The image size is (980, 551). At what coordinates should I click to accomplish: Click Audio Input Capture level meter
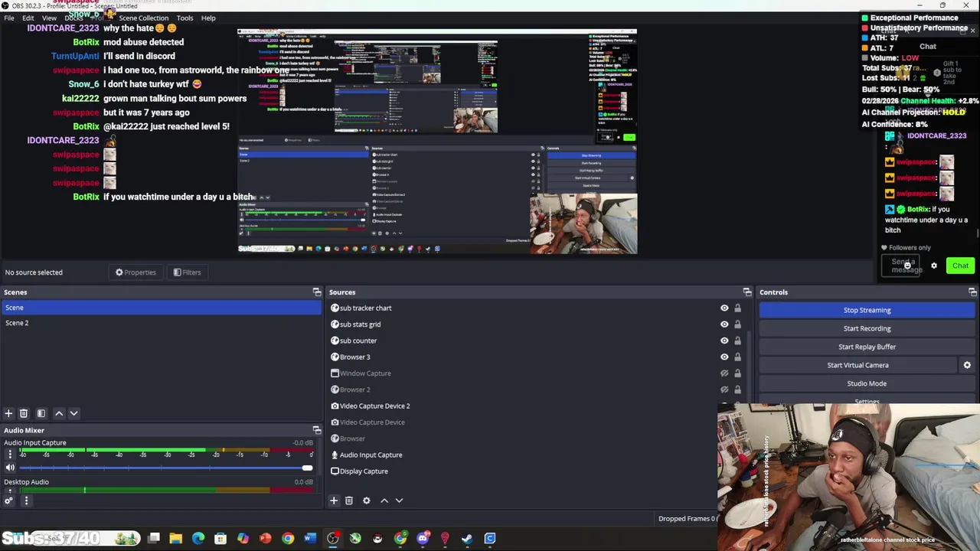[x=166, y=450]
